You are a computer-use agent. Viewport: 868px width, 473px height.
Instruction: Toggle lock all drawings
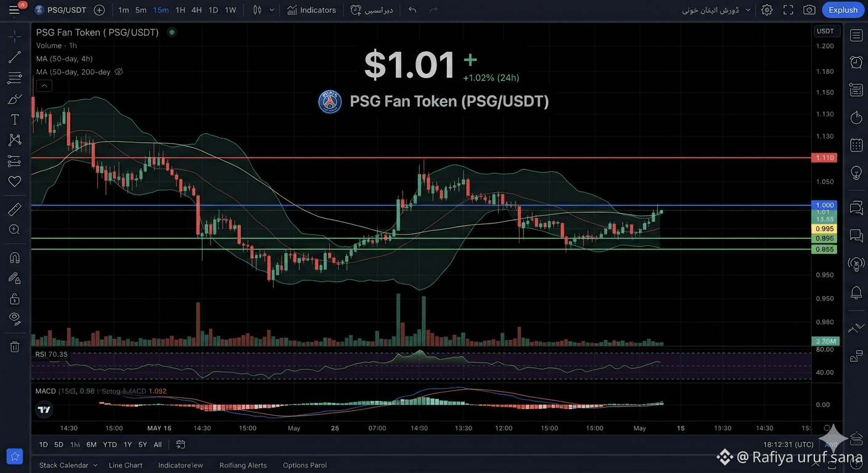pyautogui.click(x=15, y=299)
